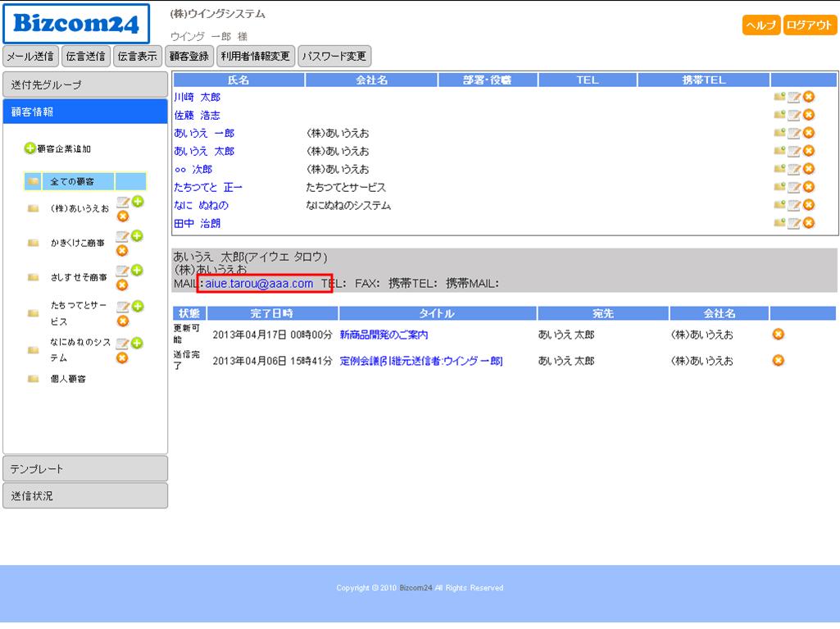
Task: Click the green plus icon for 顧客企業追加
Action: (30, 148)
